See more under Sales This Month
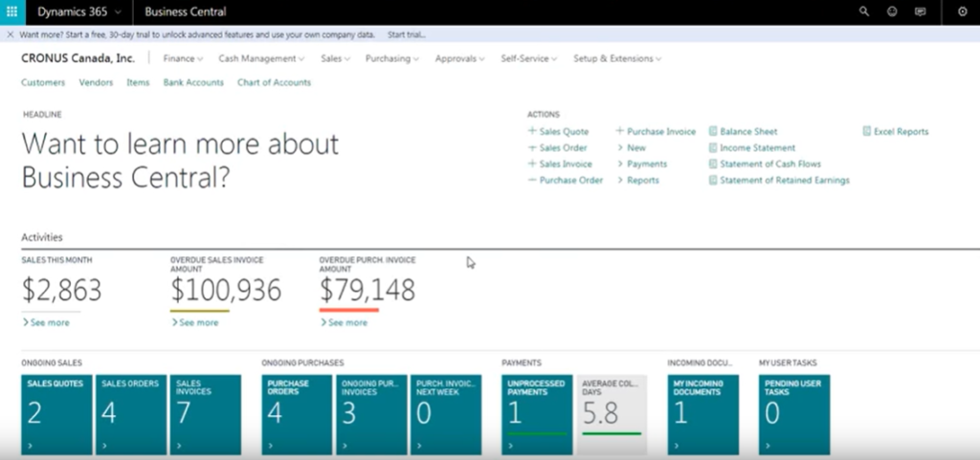Viewport: 980px width, 460px height. [46, 322]
